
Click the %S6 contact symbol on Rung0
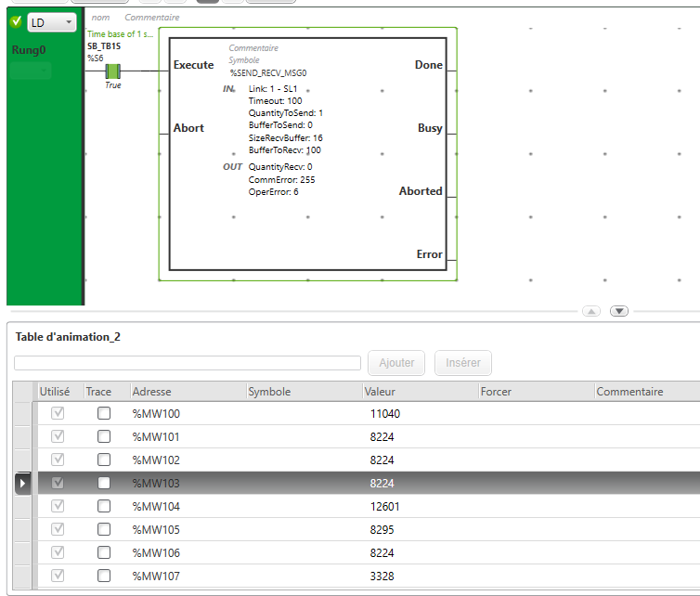(x=113, y=71)
